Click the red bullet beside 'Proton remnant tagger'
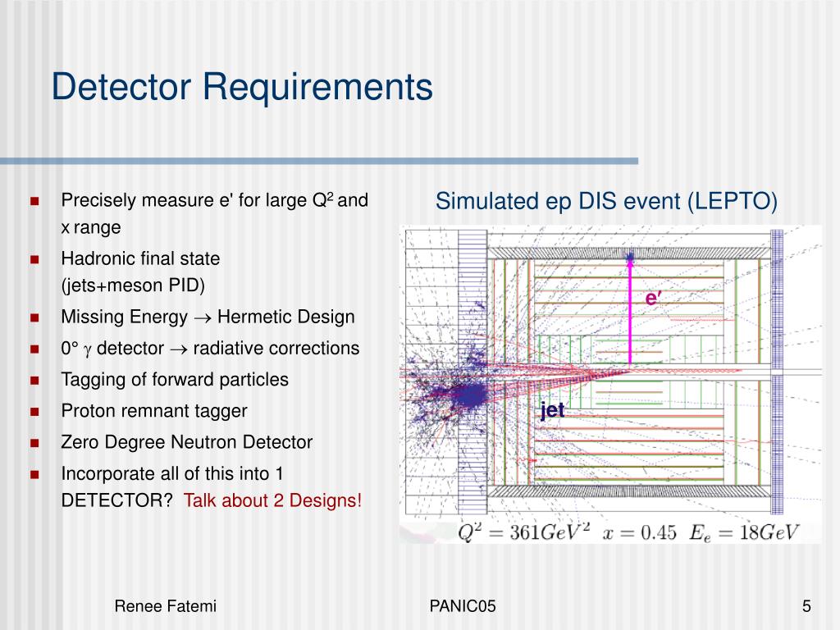 [x=34, y=412]
